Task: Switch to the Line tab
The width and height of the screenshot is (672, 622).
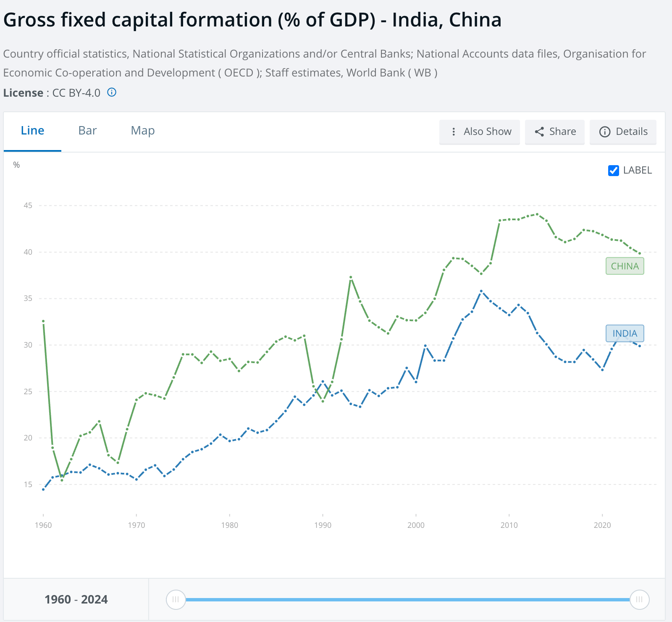Action: tap(32, 131)
